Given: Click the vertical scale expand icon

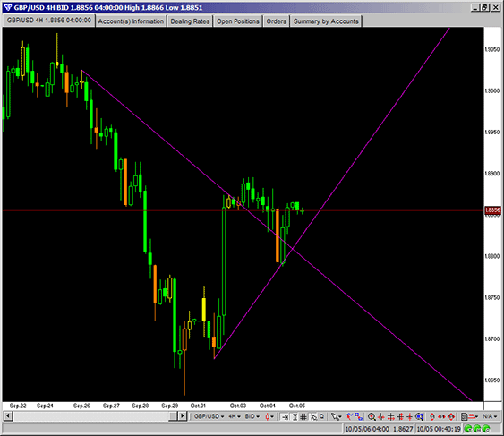Looking at the screenshot, I should click(x=432, y=416).
